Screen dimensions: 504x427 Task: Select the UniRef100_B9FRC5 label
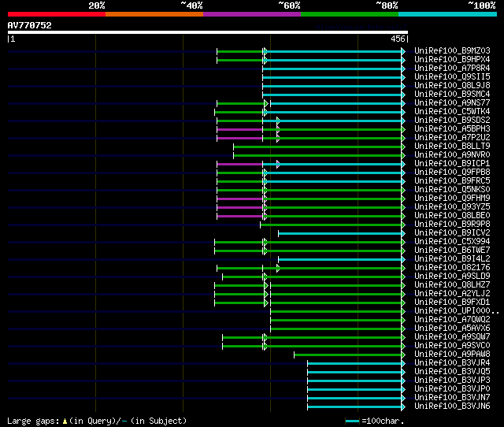[452, 181]
